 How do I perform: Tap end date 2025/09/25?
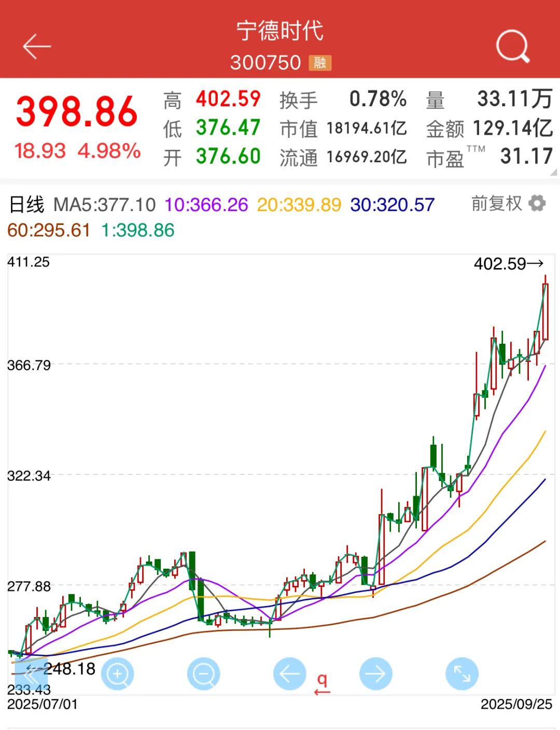[516, 704]
